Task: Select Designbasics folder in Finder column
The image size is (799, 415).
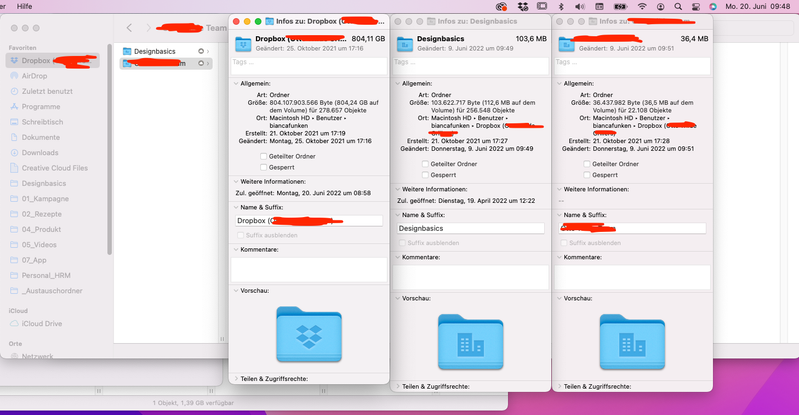Action: 153,50
